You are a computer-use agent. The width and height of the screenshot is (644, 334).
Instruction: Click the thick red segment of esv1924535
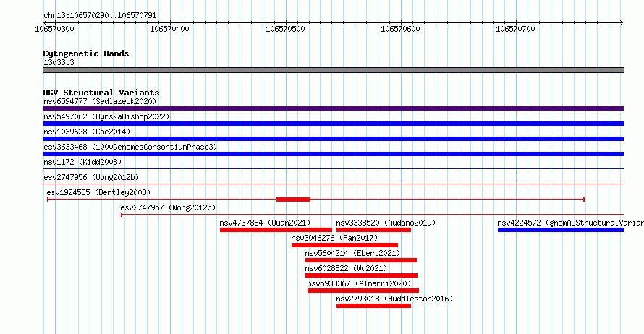(293, 200)
